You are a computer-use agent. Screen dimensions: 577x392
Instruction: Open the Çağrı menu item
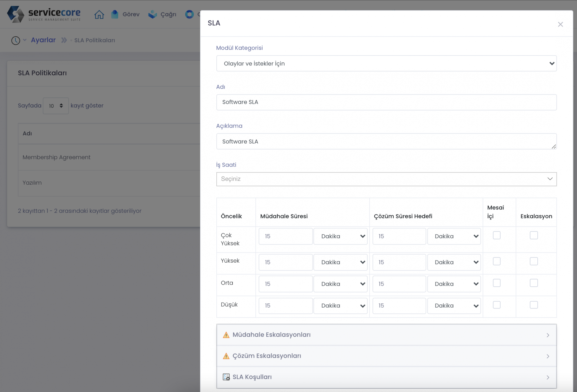click(x=168, y=14)
